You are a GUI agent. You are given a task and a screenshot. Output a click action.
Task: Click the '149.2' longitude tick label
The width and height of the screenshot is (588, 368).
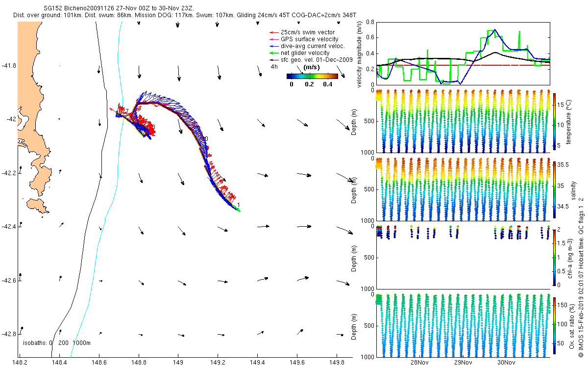[218, 363]
